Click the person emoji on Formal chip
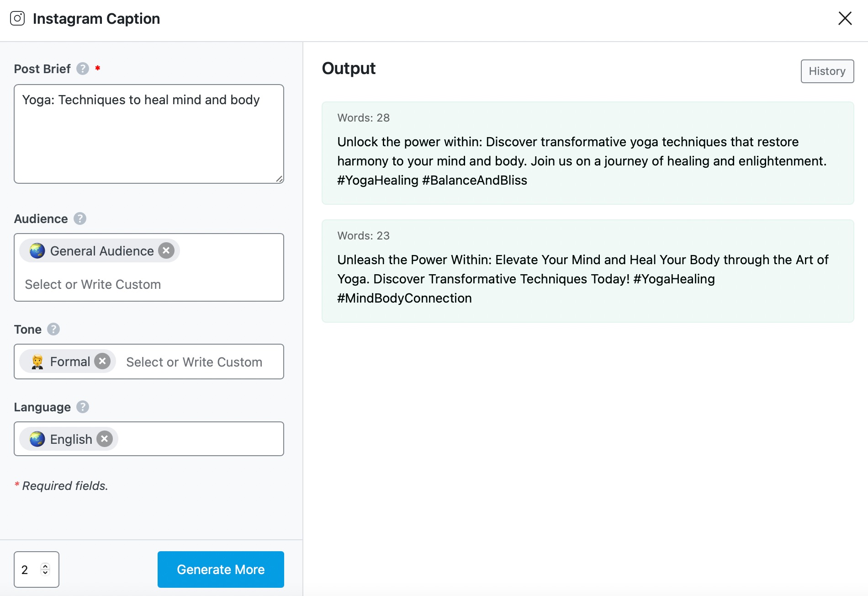868x596 pixels. pos(37,362)
